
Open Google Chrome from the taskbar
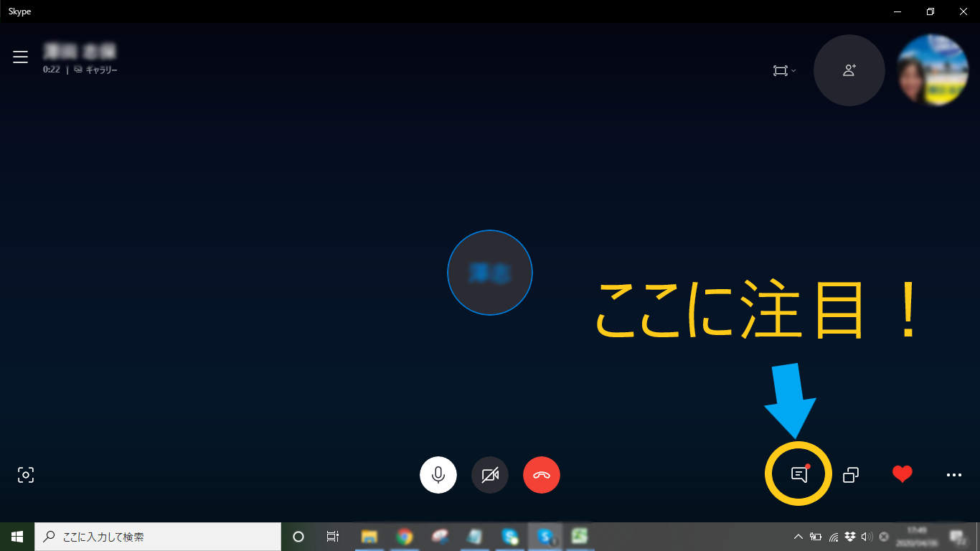pos(405,537)
